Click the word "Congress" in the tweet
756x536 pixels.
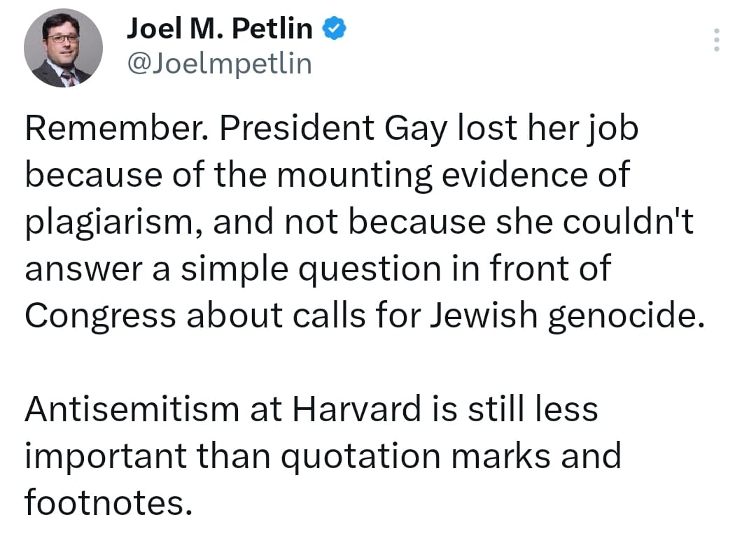click(99, 315)
